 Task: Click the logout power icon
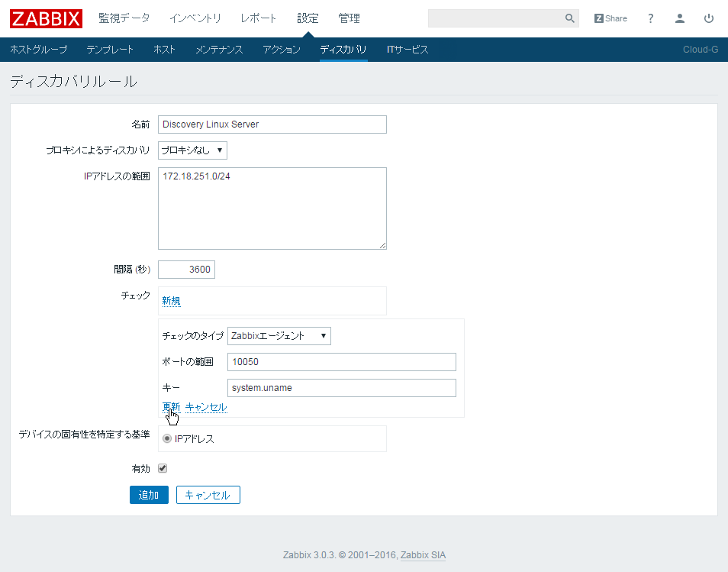coord(708,18)
